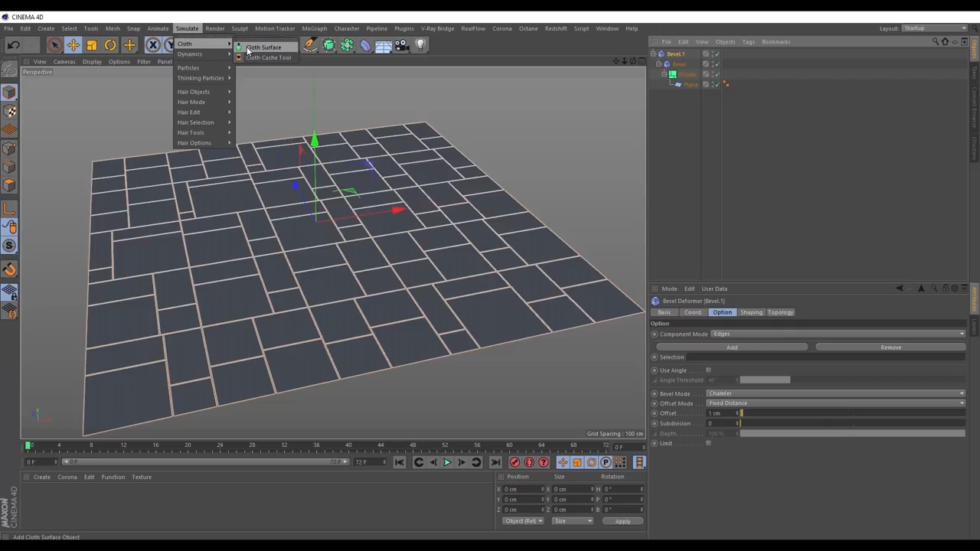Screen dimensions: 980x551
Task: Click the Apply button in Coordinates
Action: [x=622, y=521]
